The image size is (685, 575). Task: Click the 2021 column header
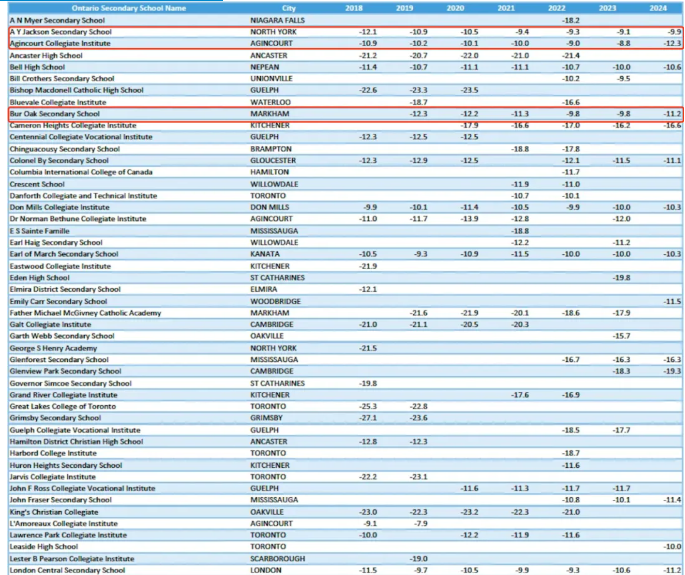pos(506,8)
